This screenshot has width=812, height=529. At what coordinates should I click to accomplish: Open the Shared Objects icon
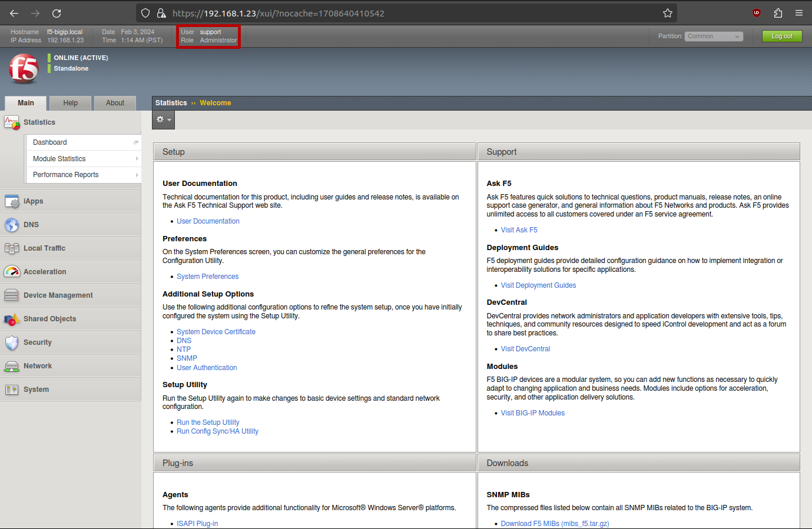click(12, 320)
